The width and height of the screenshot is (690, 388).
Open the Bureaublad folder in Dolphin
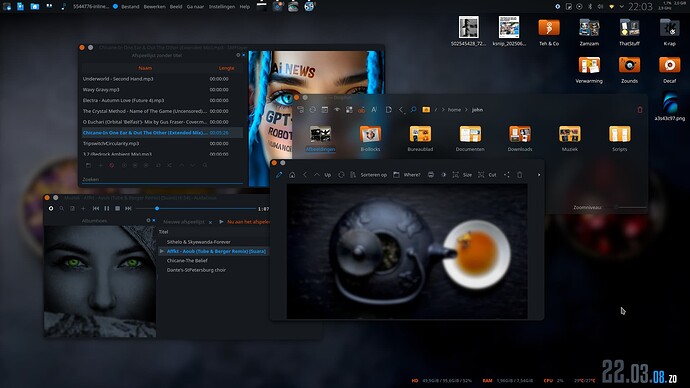point(420,138)
